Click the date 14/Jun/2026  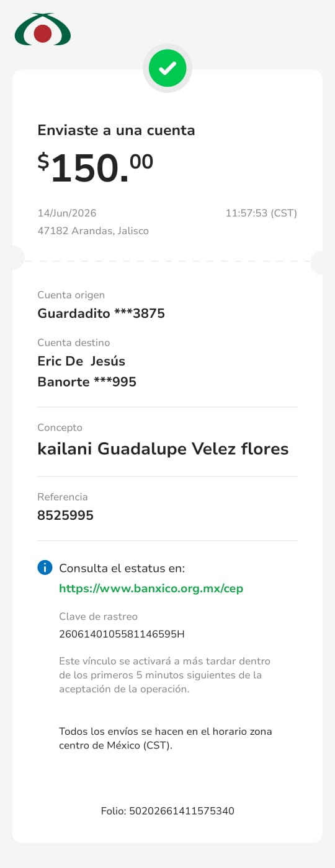click(67, 213)
